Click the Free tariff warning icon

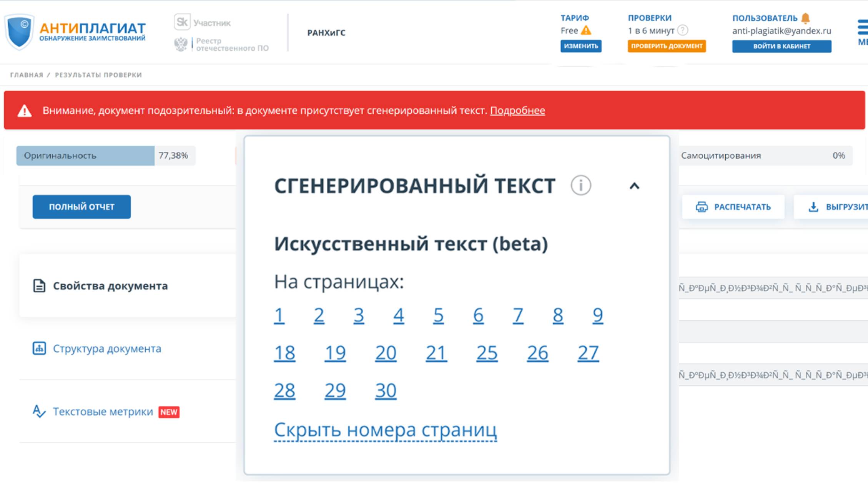point(586,30)
